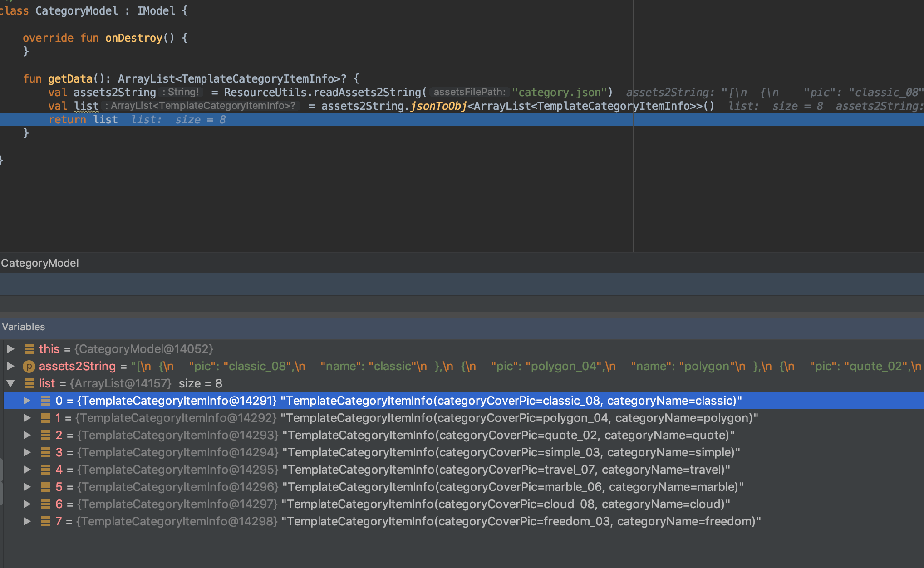Collapse the list variable tree
924x568 pixels.
(x=10, y=383)
